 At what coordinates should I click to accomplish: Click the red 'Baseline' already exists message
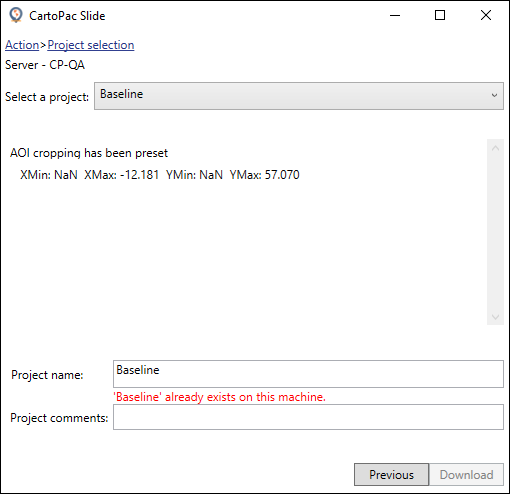[219, 397]
